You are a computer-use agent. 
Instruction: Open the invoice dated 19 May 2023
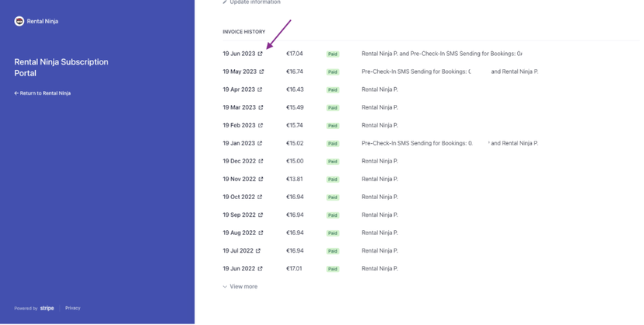tap(240, 72)
